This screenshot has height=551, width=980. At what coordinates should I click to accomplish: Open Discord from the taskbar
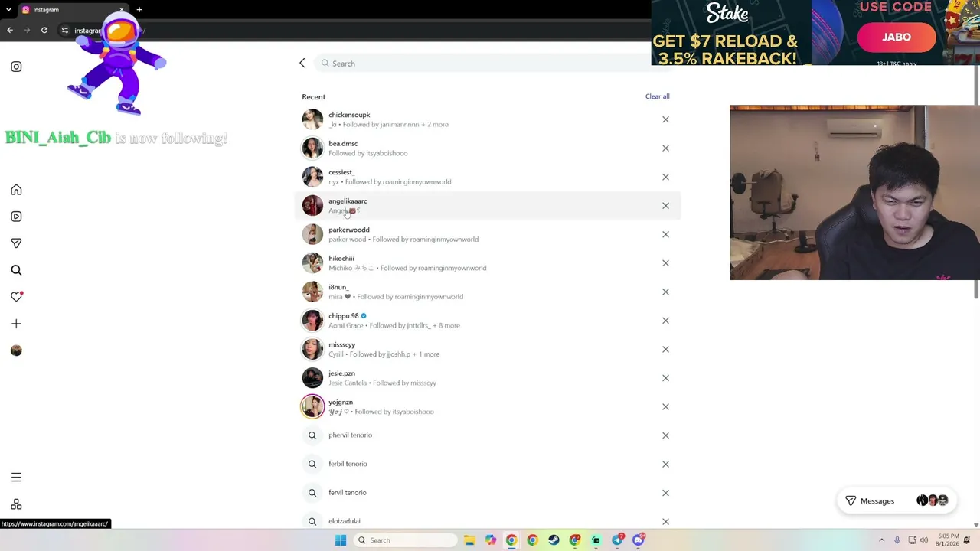[x=639, y=540]
